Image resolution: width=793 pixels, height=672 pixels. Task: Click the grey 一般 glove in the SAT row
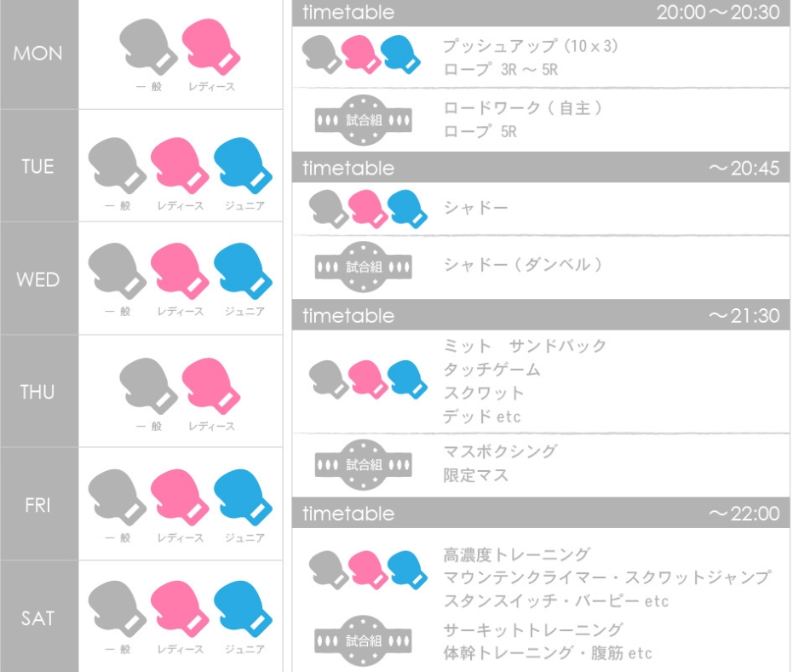(x=117, y=610)
